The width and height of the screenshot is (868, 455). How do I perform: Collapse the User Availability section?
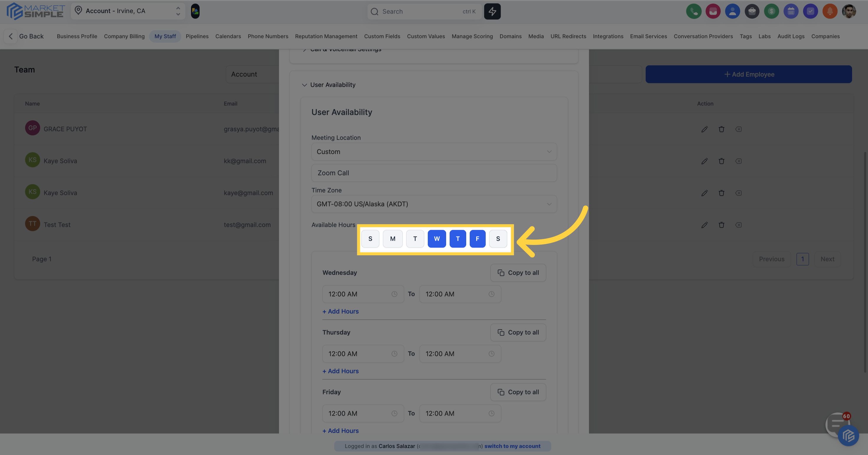(305, 85)
